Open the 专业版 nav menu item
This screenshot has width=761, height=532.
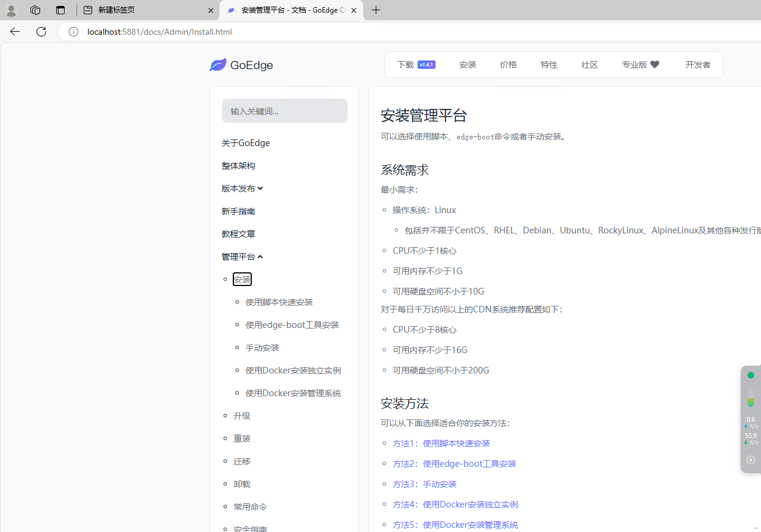[x=640, y=65]
